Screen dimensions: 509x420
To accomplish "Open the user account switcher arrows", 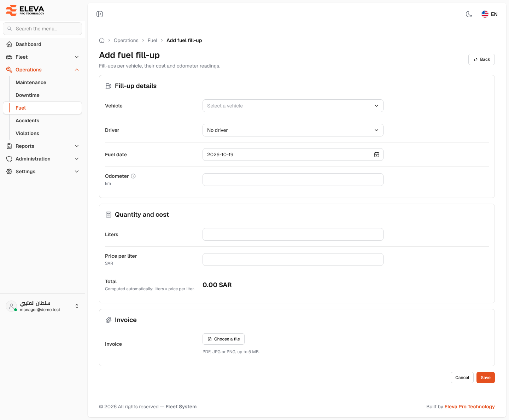I will pyautogui.click(x=77, y=306).
